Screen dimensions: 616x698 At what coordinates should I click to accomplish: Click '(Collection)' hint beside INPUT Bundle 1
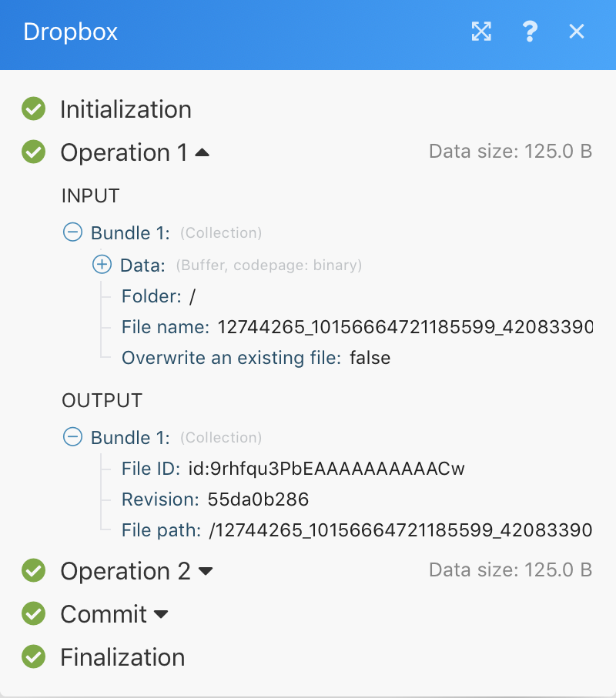coord(221,233)
